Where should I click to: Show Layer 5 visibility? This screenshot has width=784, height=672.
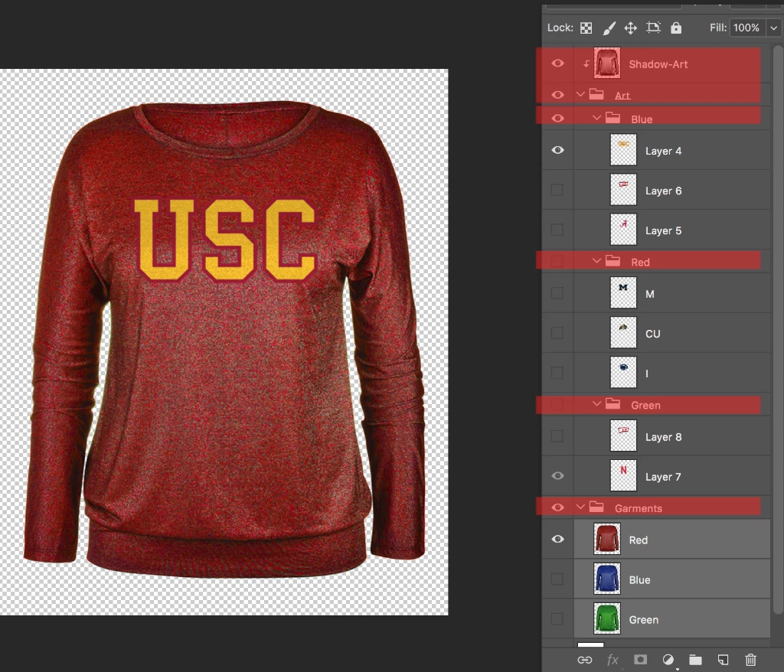pyautogui.click(x=557, y=230)
